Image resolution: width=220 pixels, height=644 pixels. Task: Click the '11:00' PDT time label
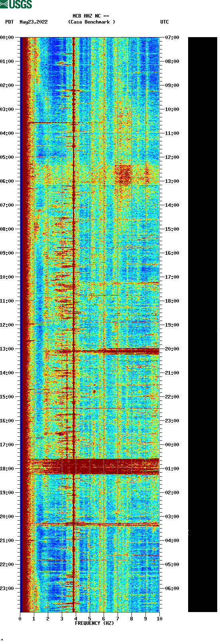tap(7, 301)
